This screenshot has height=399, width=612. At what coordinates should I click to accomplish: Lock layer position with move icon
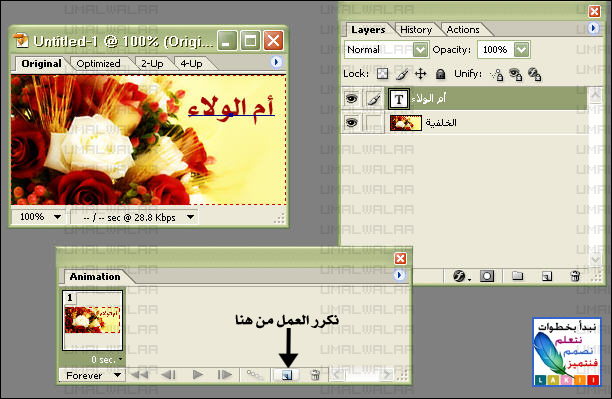(420, 74)
